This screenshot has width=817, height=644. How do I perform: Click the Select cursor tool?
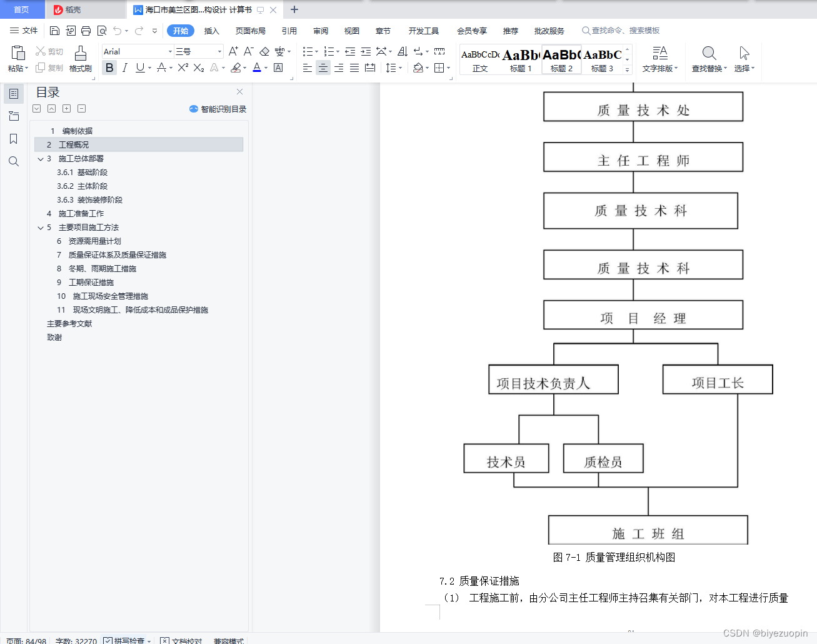(x=744, y=53)
